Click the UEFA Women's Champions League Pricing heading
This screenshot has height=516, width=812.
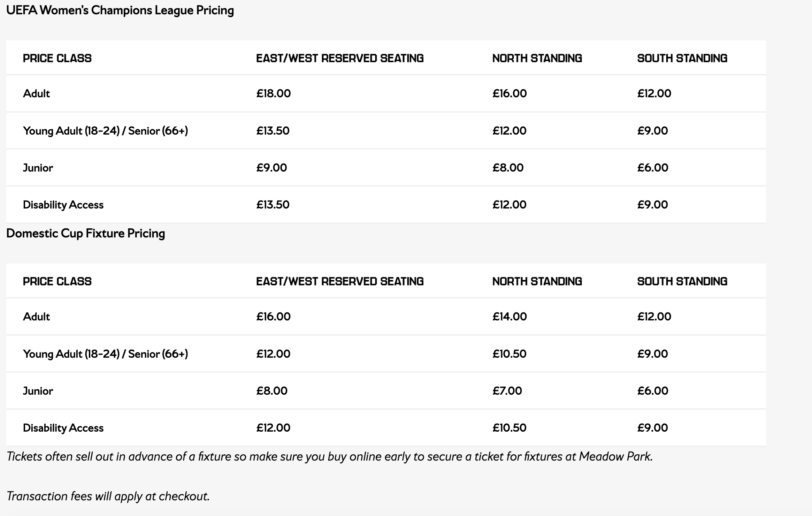(x=120, y=10)
